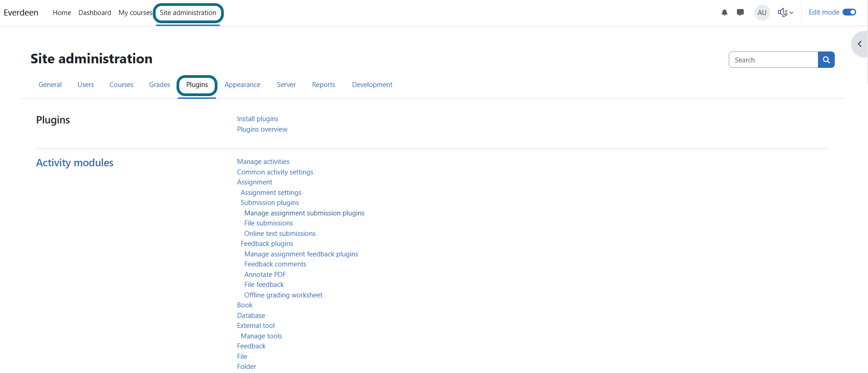This screenshot has height=373, width=868.
Task: Click the Submission plugins link
Action: pos(270,203)
